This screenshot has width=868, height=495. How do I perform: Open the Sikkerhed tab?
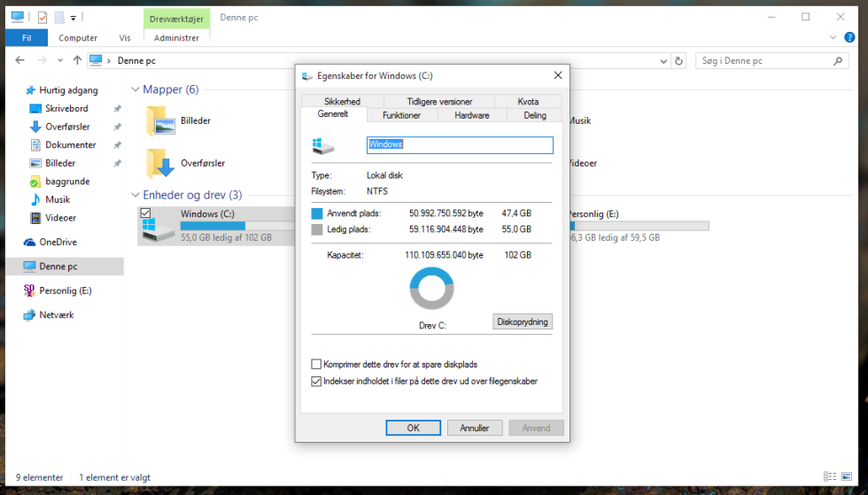pyautogui.click(x=342, y=101)
